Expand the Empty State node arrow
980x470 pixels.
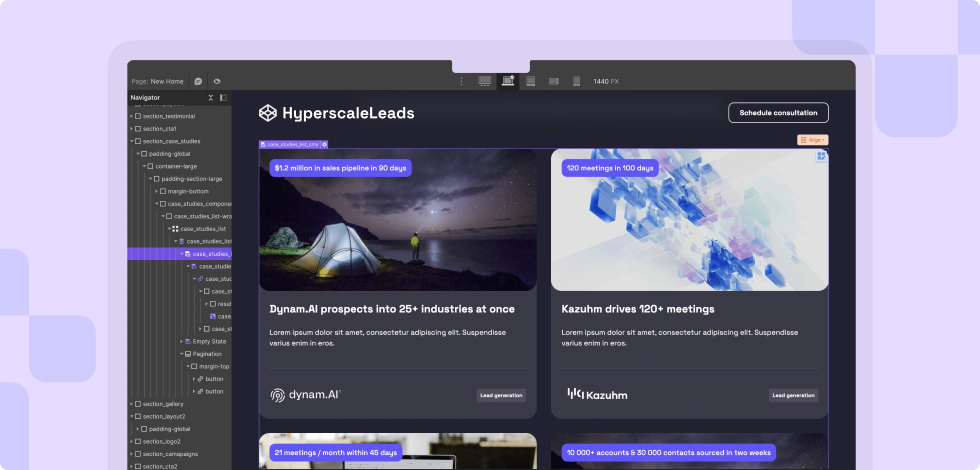coord(181,341)
